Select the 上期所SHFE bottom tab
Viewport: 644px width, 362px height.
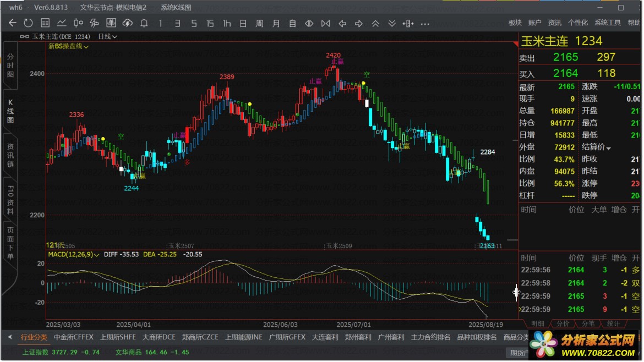(118, 337)
